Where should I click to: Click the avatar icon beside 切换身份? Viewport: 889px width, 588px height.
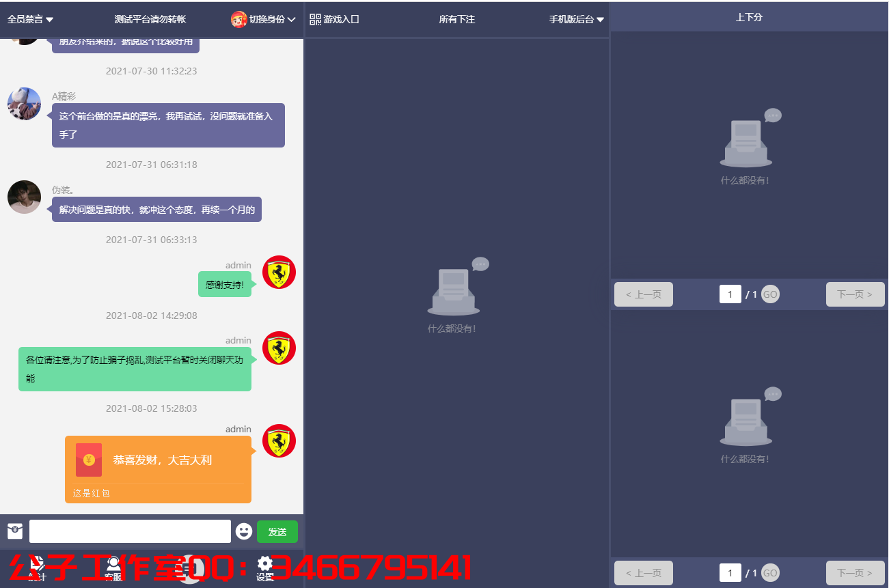[238, 20]
